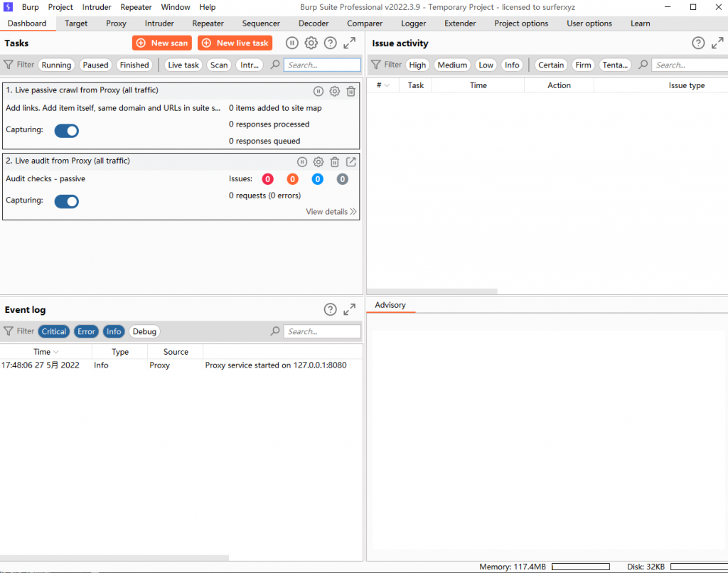The image size is (728, 573).
Task: Toggle the Critical event log filter
Action: pos(54,331)
